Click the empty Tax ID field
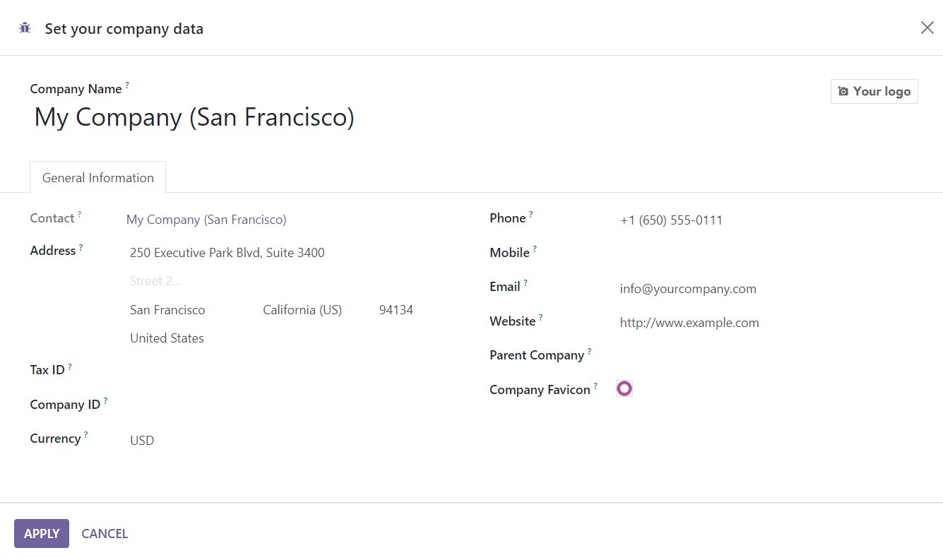Viewport: 943px width, 560px height. coord(291,370)
